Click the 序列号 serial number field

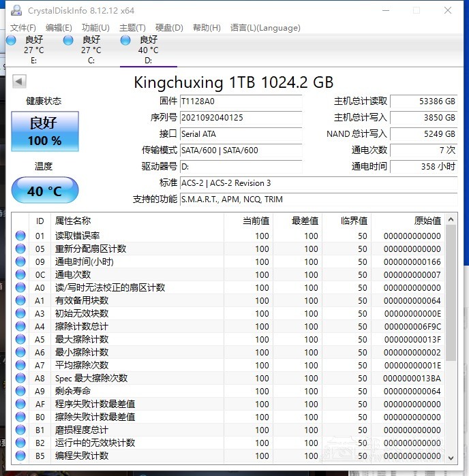(x=240, y=118)
